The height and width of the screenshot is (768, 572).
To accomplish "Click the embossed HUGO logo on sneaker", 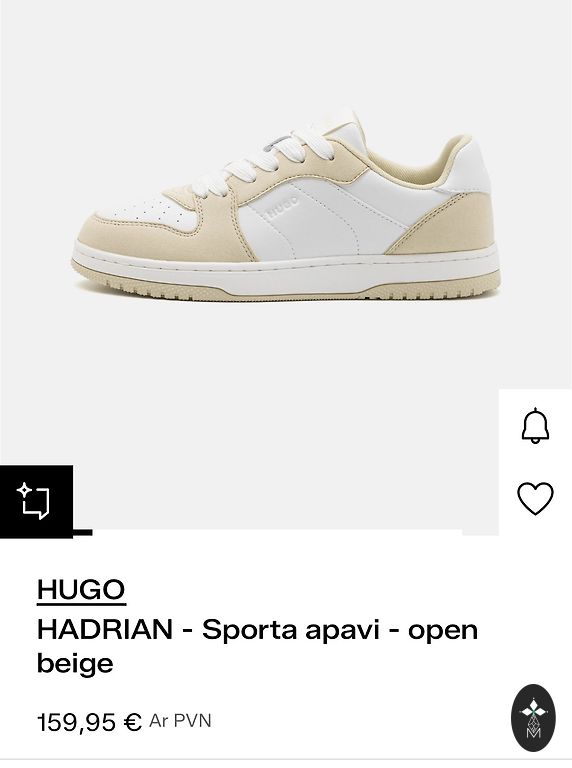I will tap(282, 207).
